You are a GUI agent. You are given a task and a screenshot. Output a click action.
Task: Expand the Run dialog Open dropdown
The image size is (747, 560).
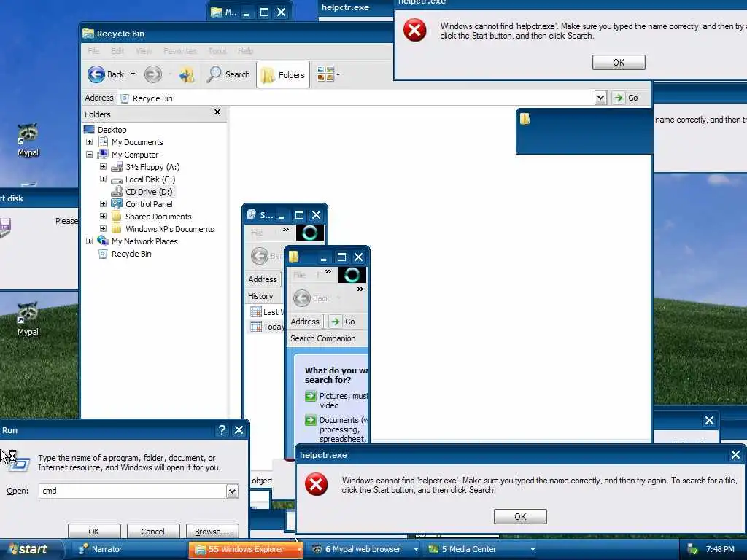tap(232, 491)
